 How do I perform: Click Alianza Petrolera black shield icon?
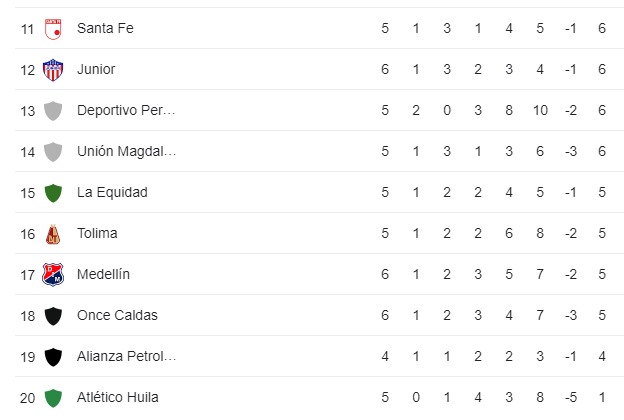point(53,357)
